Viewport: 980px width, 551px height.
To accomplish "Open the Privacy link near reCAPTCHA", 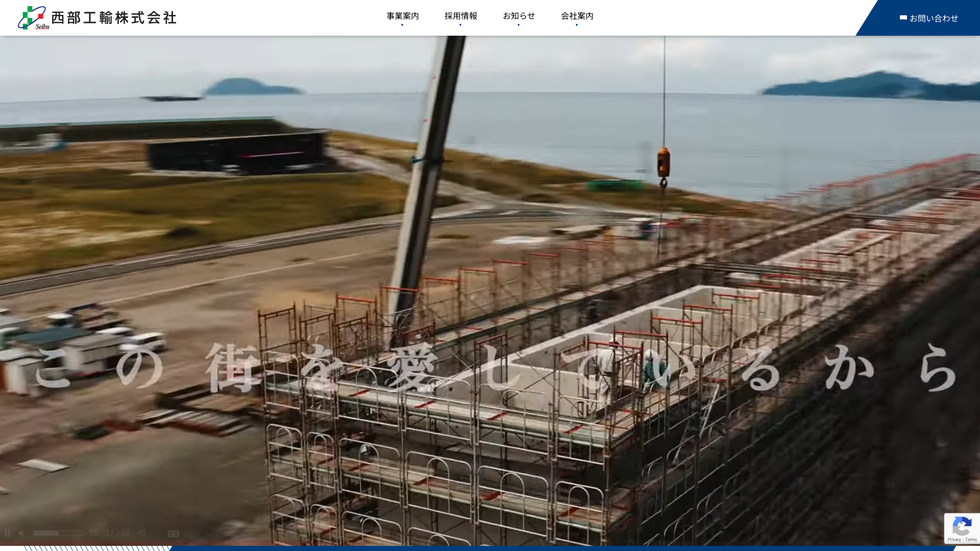I will point(954,540).
